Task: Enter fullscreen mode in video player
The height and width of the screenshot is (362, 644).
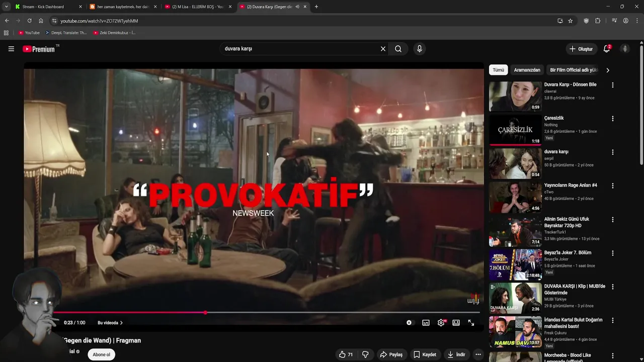Action: (471, 323)
